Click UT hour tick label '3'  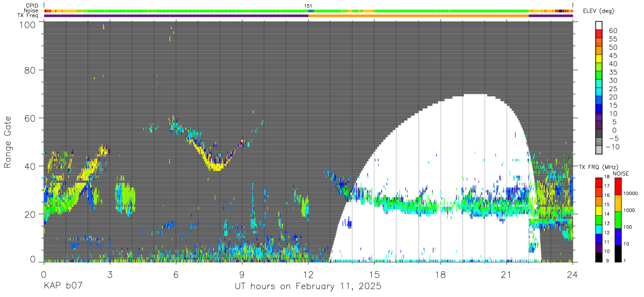point(110,274)
